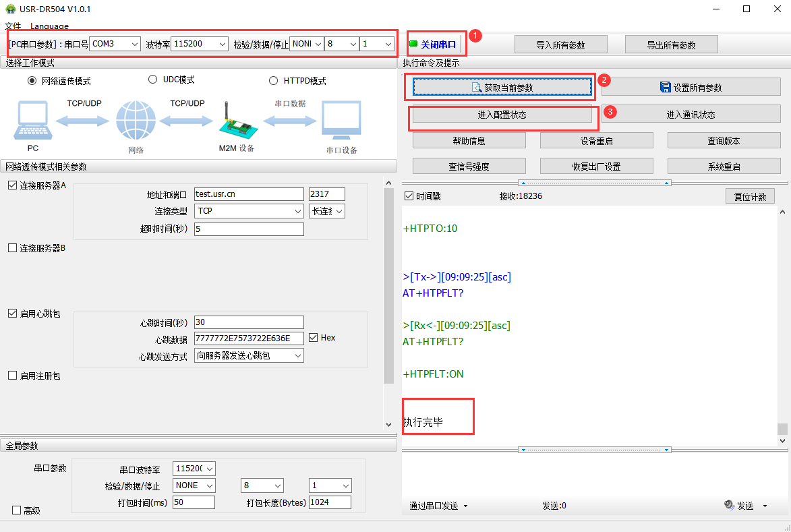
Task: Click the globe network icon in the diagram
Action: click(x=136, y=121)
